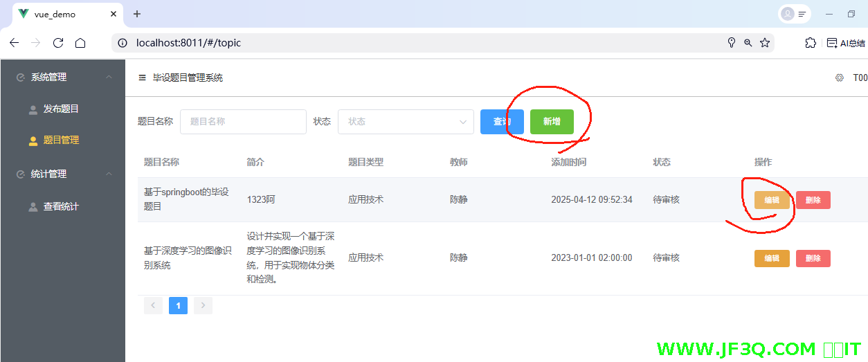Open 题目管理 menu item
This screenshot has width=868, height=362.
click(x=62, y=140)
